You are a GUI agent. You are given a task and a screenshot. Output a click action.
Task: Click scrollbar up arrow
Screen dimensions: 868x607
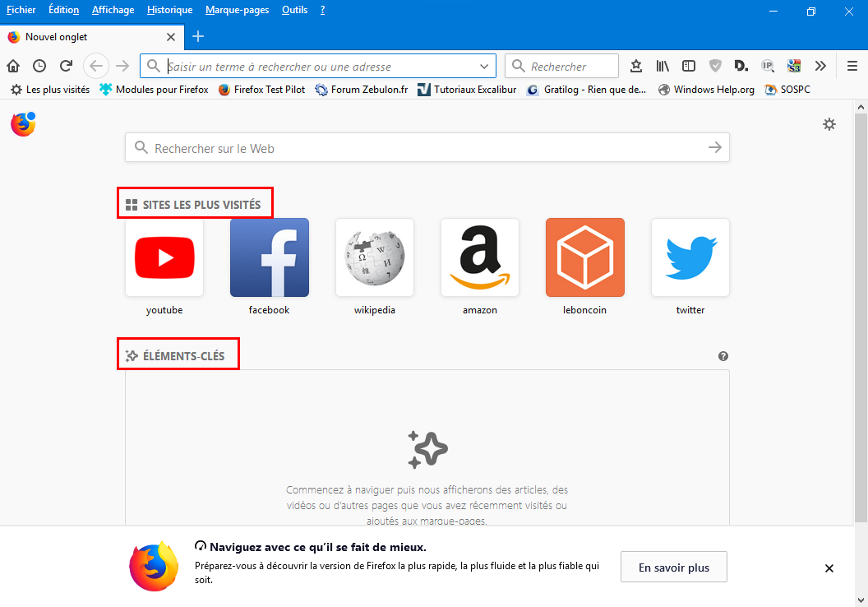[x=861, y=107]
